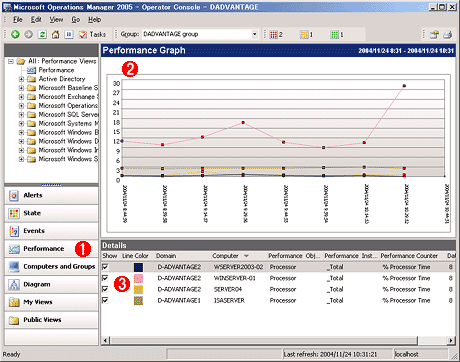Open the Tasks pane button
460x362 pixels.
pos(92,34)
